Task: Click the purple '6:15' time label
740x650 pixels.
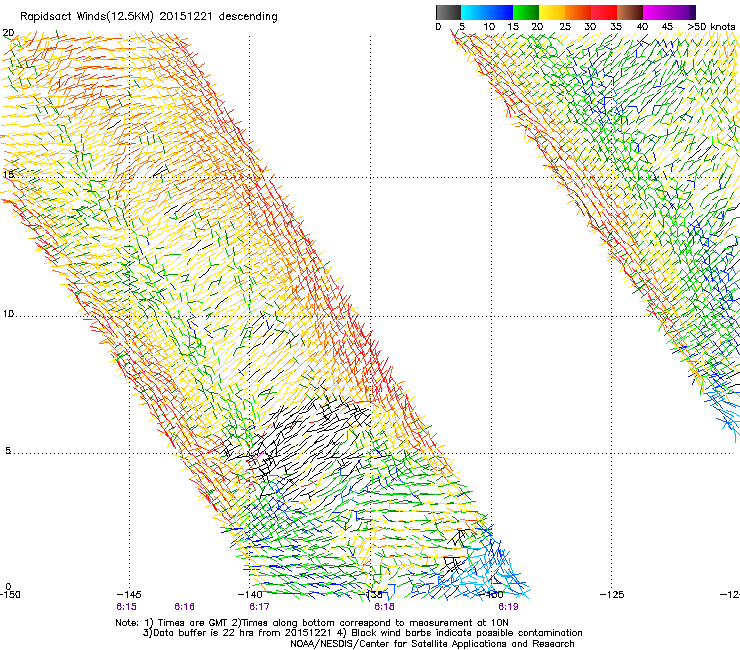Action: pyautogui.click(x=126, y=607)
